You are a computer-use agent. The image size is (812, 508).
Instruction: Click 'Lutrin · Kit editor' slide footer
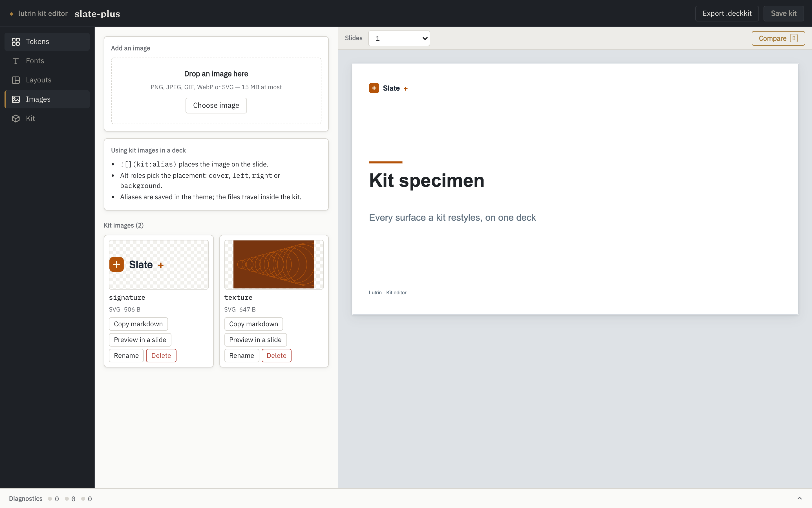pos(388,293)
